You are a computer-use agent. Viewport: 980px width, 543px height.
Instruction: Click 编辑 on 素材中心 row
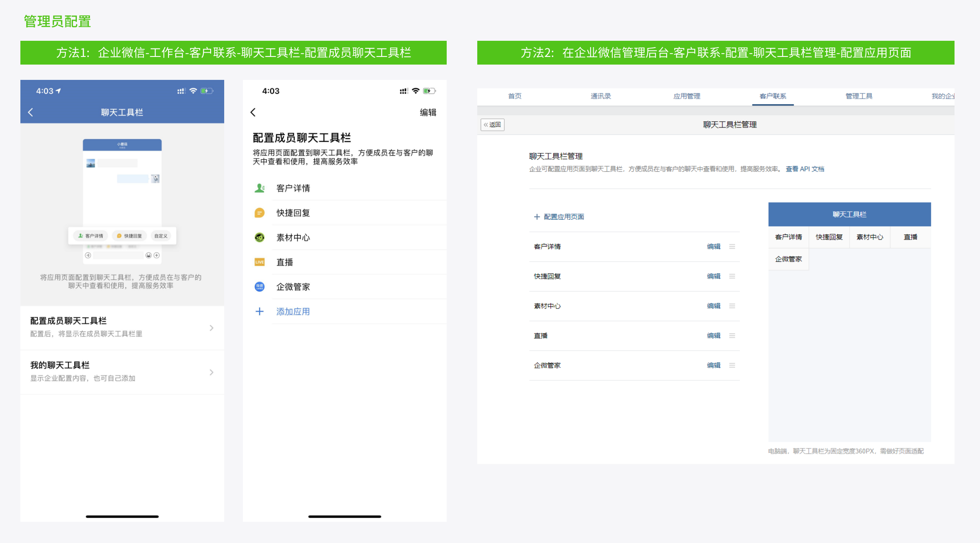pyautogui.click(x=714, y=306)
